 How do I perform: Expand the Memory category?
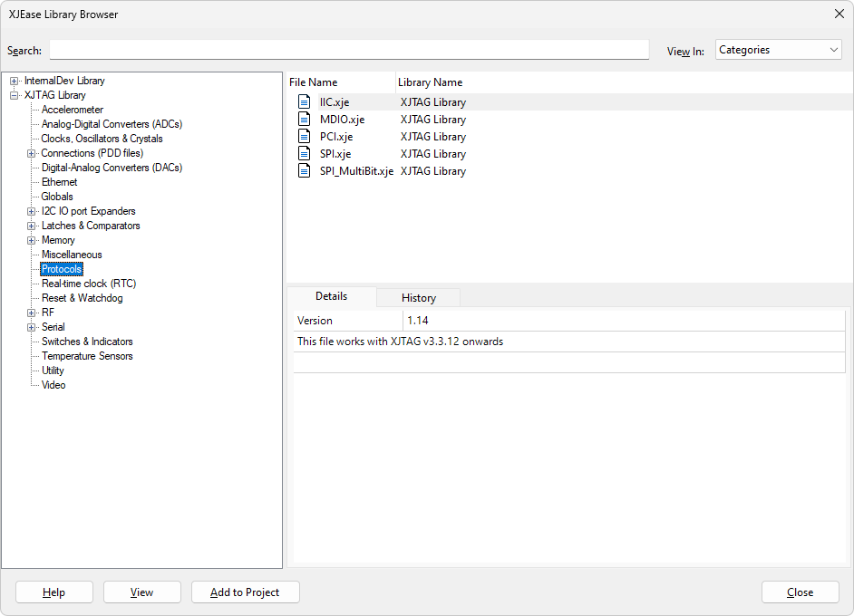coord(32,240)
